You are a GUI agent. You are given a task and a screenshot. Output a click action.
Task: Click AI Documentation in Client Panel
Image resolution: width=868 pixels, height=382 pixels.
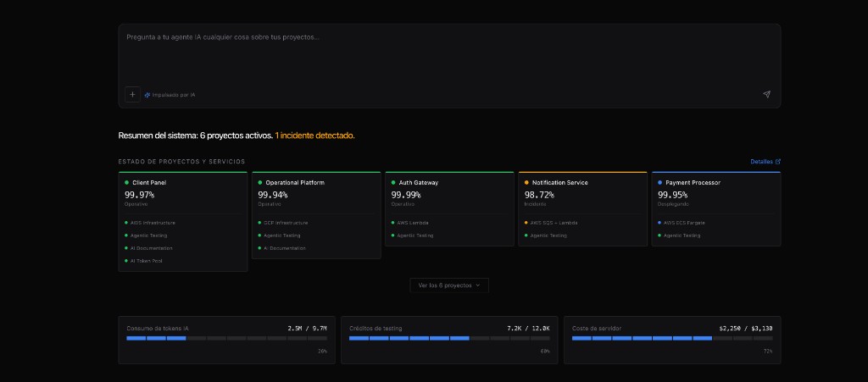[152, 248]
